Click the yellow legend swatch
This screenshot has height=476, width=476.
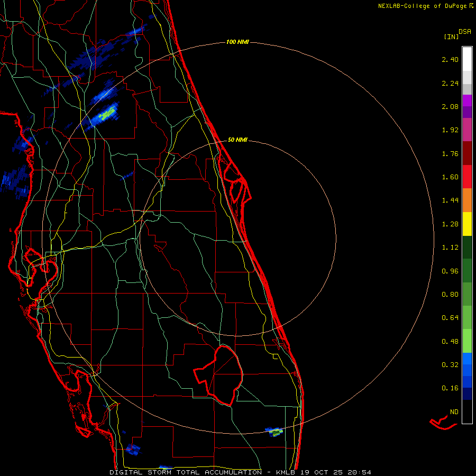click(467, 224)
